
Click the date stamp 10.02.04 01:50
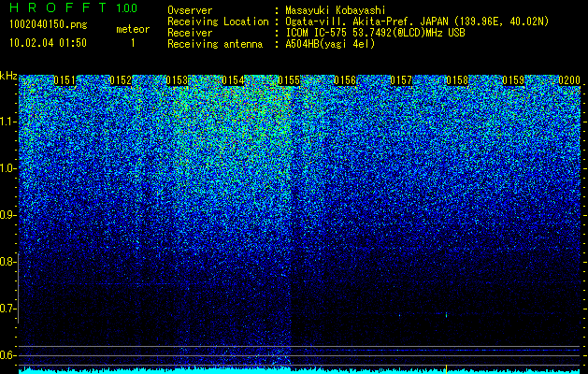click(48, 43)
